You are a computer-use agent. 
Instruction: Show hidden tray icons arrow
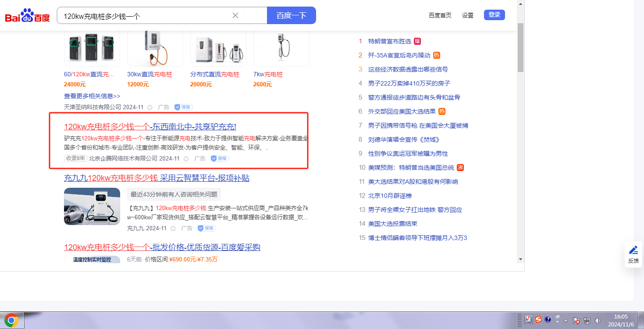[x=566, y=321]
